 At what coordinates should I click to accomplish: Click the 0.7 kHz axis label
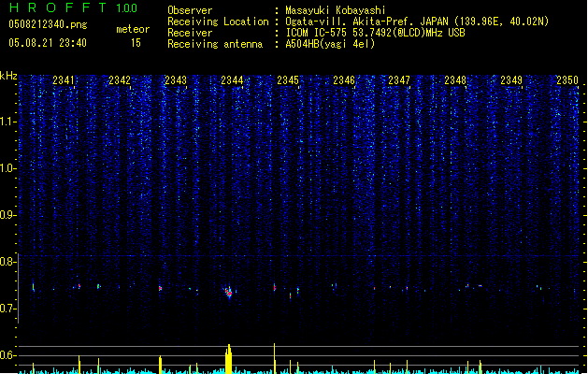point(8,309)
